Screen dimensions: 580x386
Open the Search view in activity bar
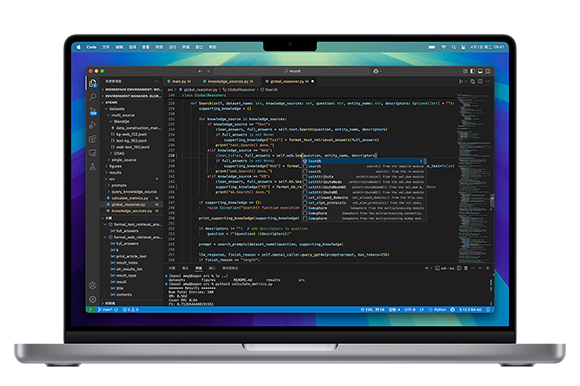(x=92, y=97)
